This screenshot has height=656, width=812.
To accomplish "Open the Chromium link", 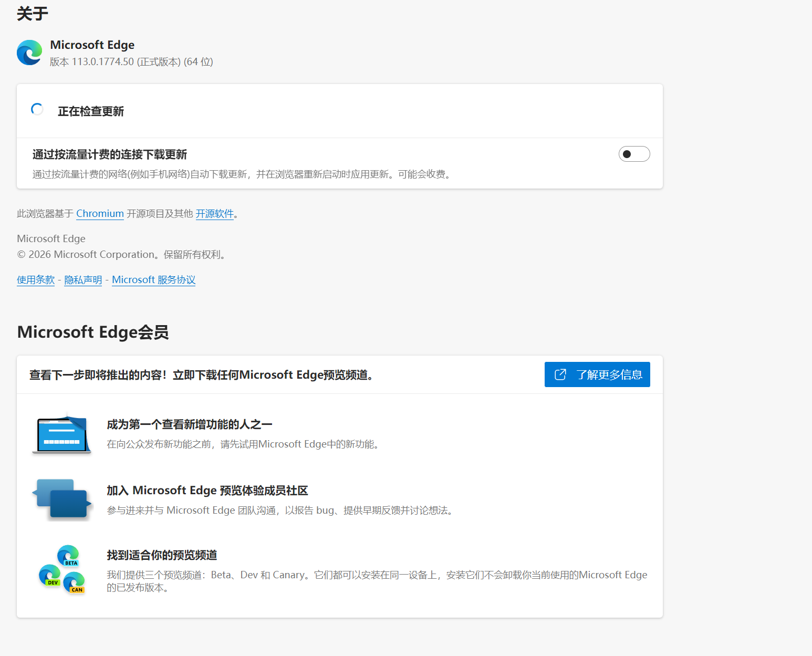I will point(100,213).
